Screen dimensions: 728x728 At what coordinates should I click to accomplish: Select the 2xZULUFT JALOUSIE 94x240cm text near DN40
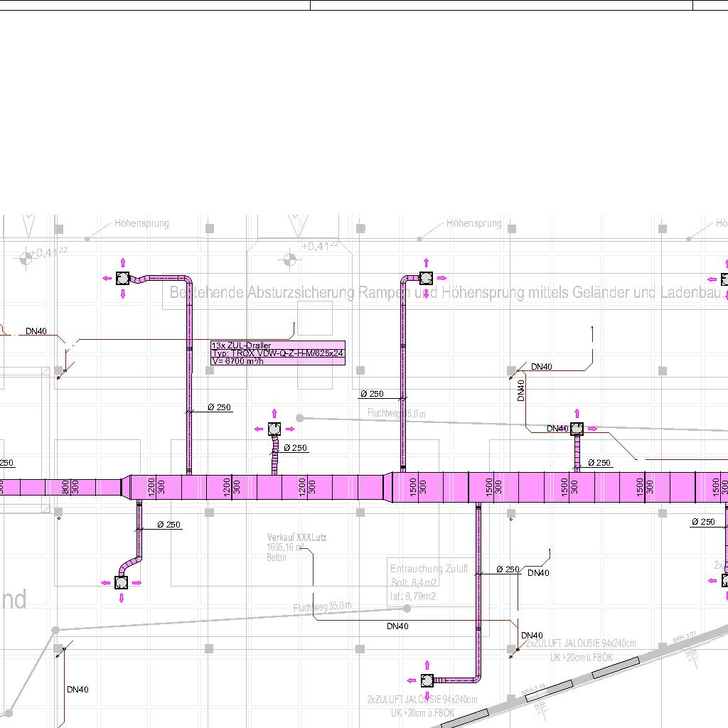[x=581, y=643]
